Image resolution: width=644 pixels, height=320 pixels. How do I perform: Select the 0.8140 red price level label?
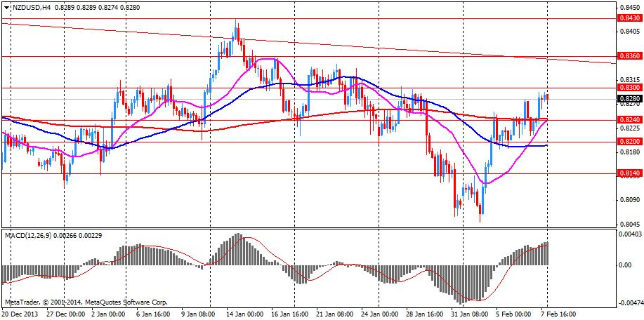(x=628, y=173)
